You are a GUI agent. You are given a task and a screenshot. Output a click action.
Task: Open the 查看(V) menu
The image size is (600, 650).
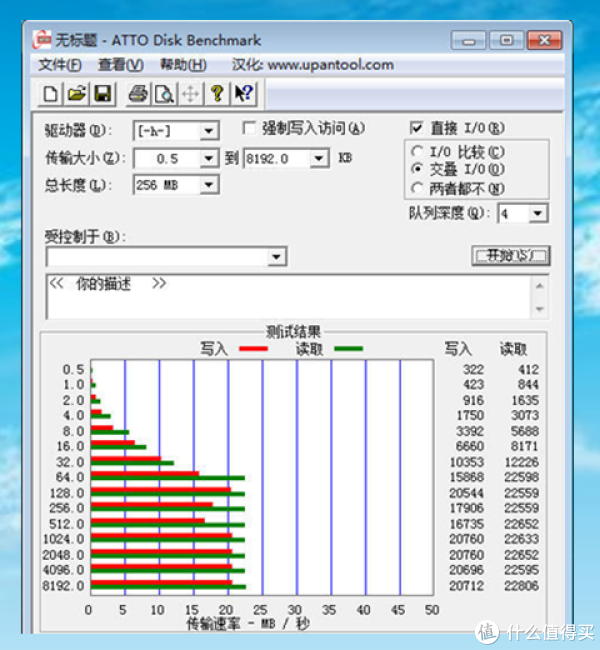[x=121, y=65]
